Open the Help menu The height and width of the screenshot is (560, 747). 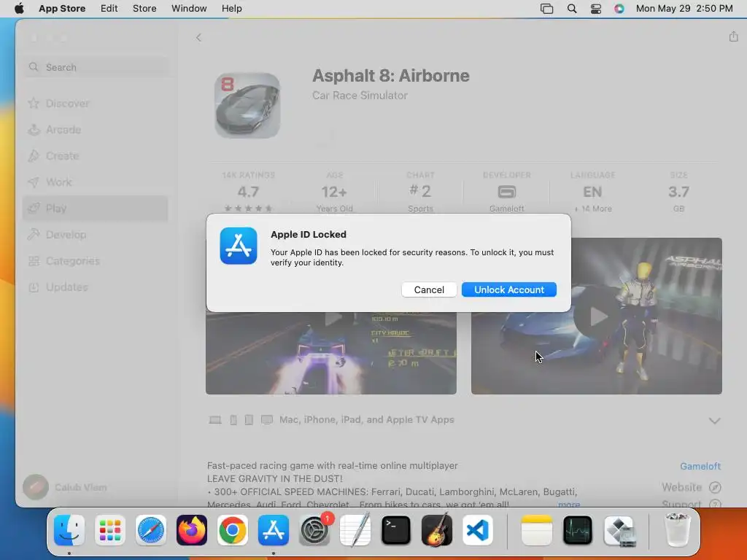[x=231, y=9]
